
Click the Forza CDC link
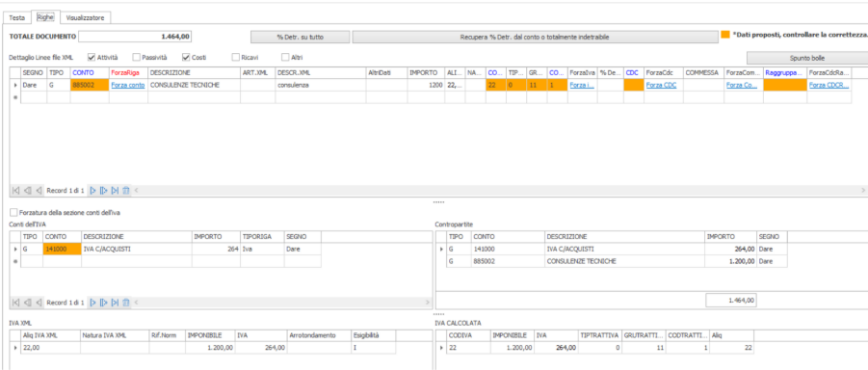click(x=662, y=86)
